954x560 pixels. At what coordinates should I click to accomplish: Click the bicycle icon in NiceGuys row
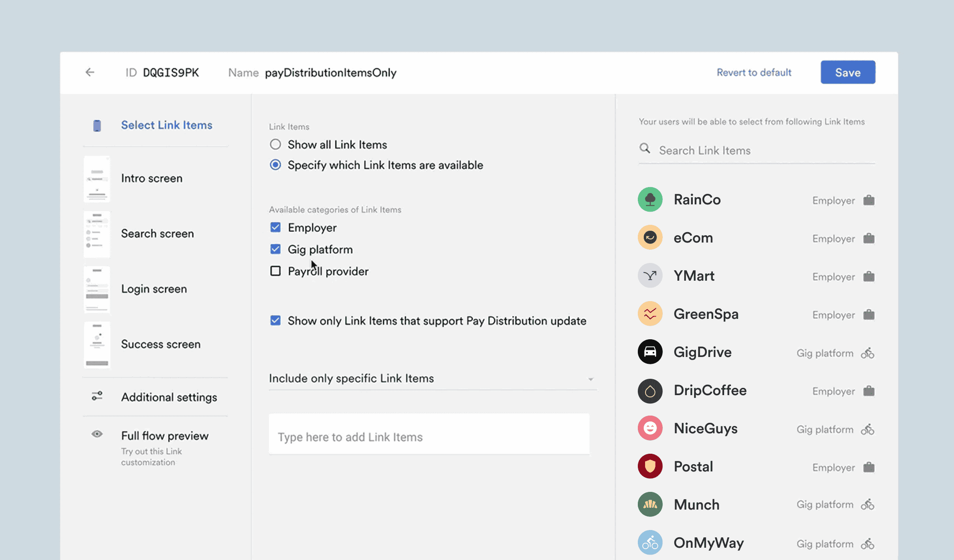[868, 429]
